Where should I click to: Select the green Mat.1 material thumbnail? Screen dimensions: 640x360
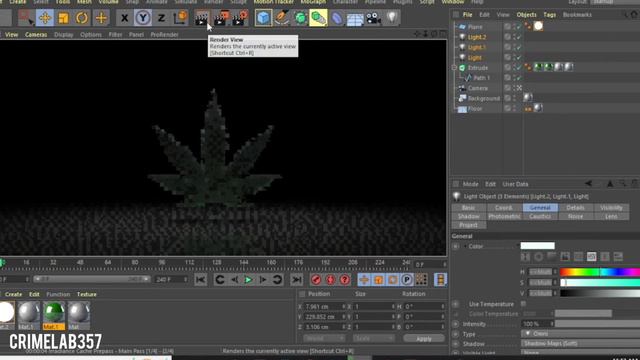[54, 315]
